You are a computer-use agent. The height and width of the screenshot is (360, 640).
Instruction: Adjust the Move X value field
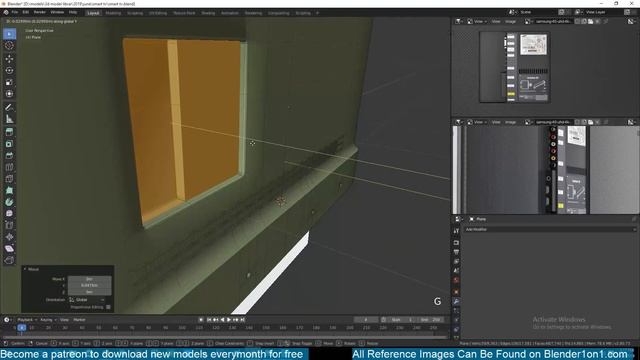(89, 279)
